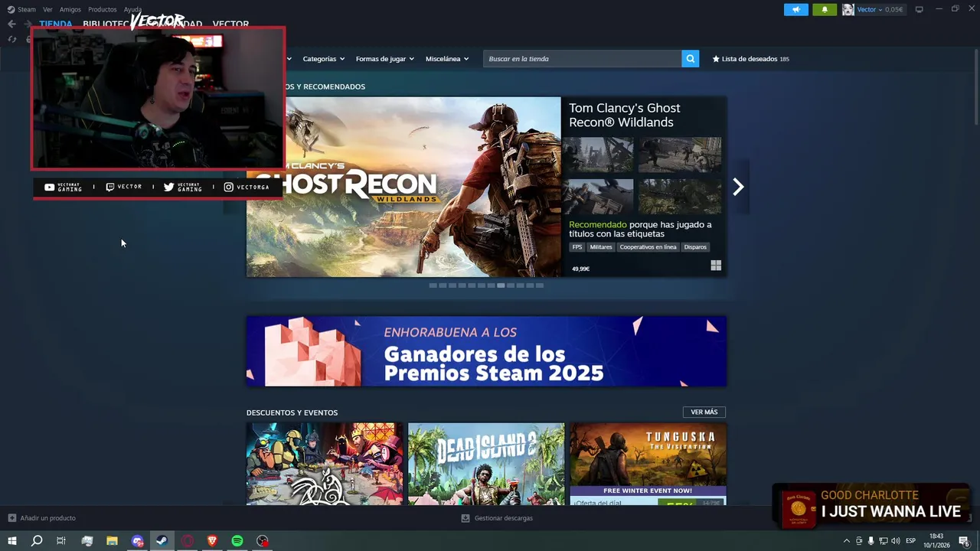Open the Ghost Recon Wildlands main banner
The height and width of the screenshot is (551, 980).
click(403, 187)
